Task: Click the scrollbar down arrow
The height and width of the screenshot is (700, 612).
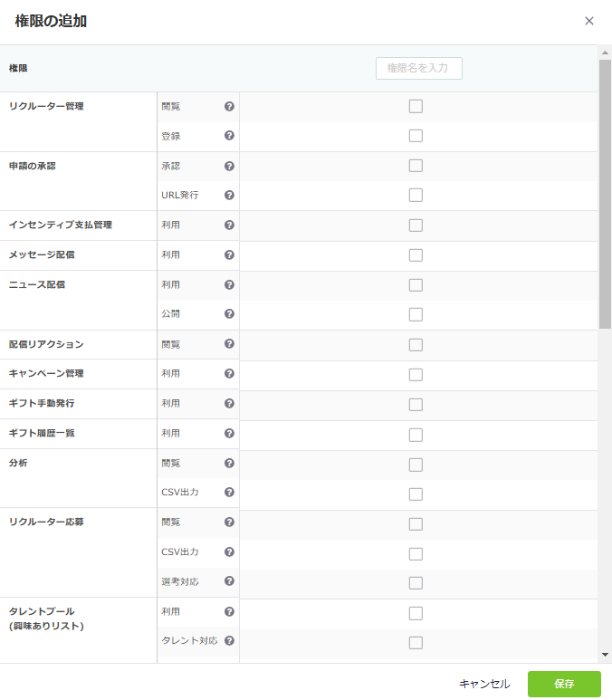Action: (x=605, y=655)
